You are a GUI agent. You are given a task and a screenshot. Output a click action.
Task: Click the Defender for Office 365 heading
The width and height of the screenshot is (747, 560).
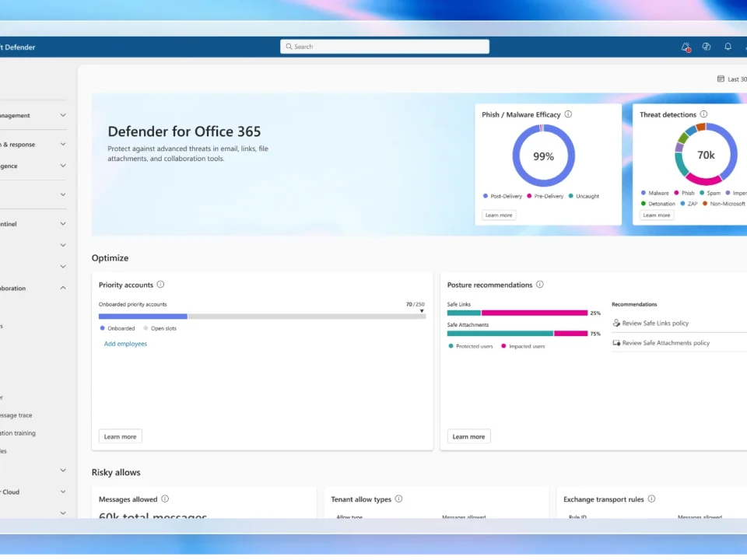click(184, 131)
